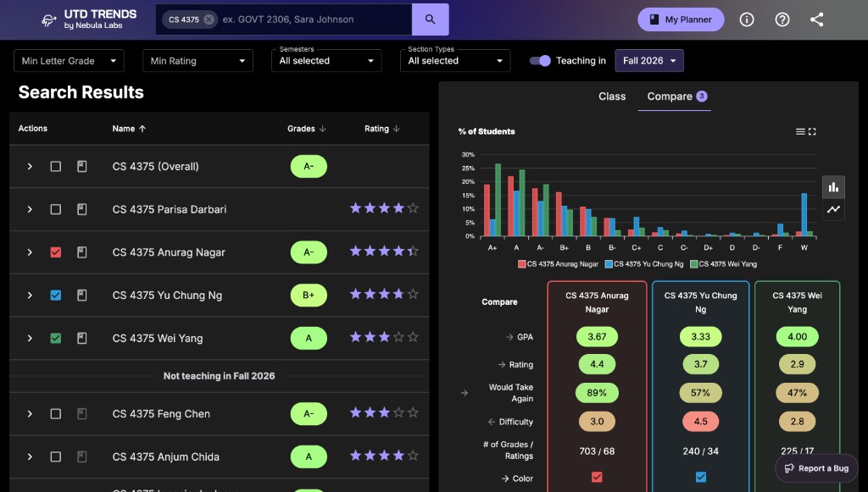Click planner bookmark icon for Feng Chen
This screenshot has height=492, width=868.
(x=82, y=413)
